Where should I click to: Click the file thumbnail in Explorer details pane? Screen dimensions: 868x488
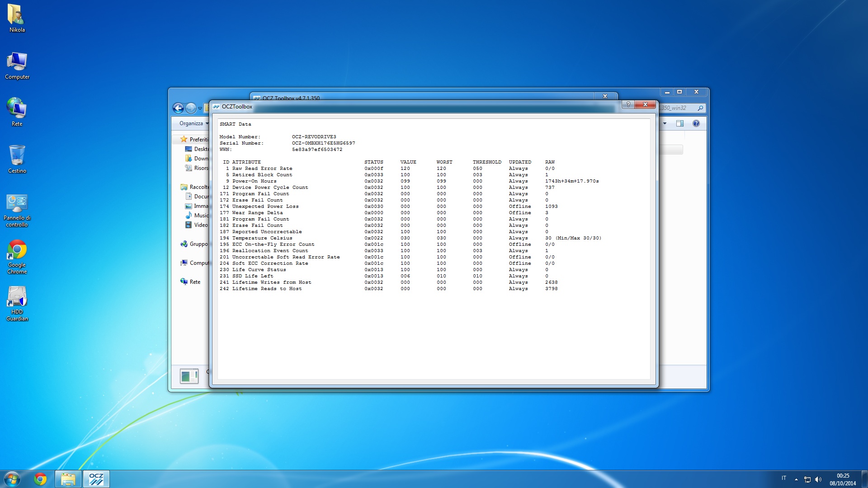189,376
